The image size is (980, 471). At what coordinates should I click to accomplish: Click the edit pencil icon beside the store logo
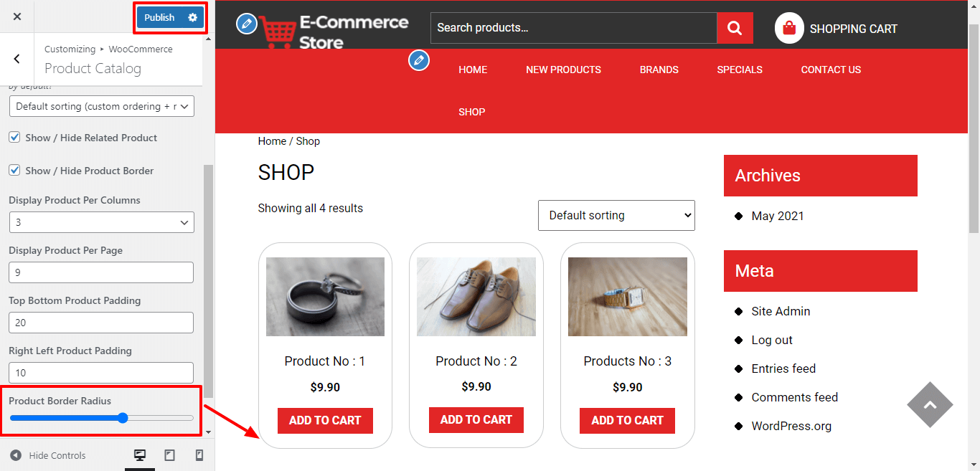(246, 24)
